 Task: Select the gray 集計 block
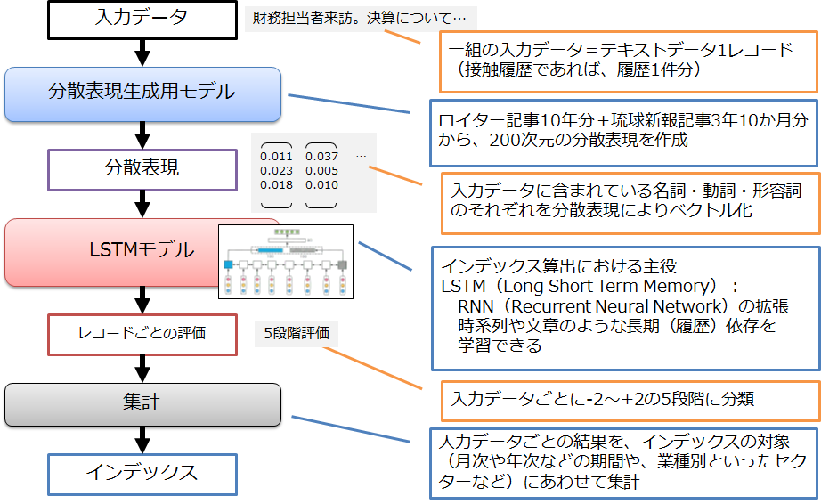click(x=143, y=404)
